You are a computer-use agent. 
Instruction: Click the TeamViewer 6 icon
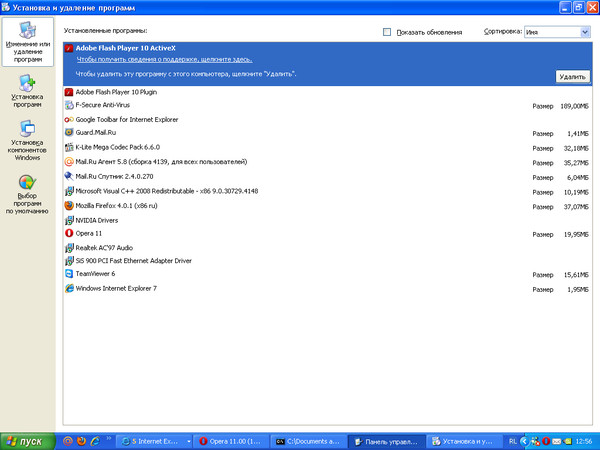[x=69, y=274]
